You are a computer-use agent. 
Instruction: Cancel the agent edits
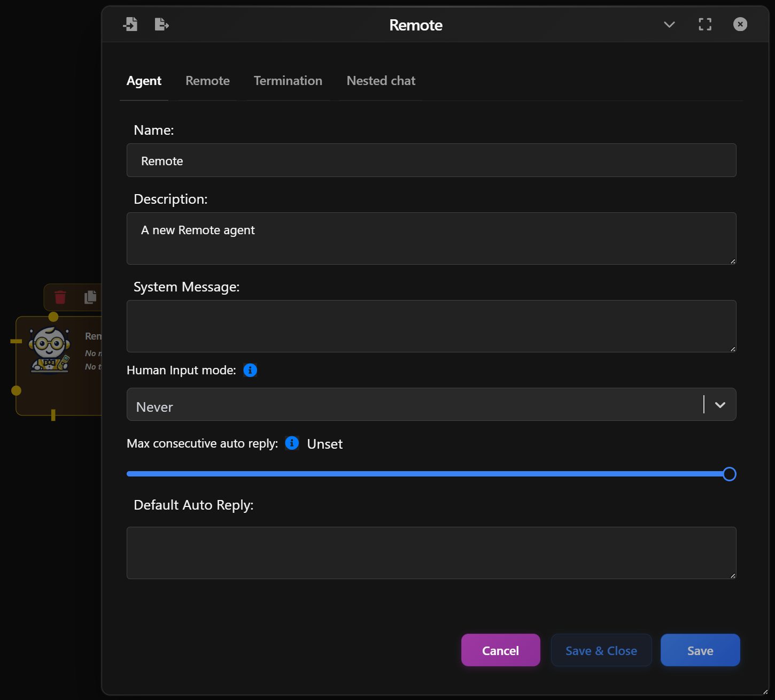[x=500, y=650]
